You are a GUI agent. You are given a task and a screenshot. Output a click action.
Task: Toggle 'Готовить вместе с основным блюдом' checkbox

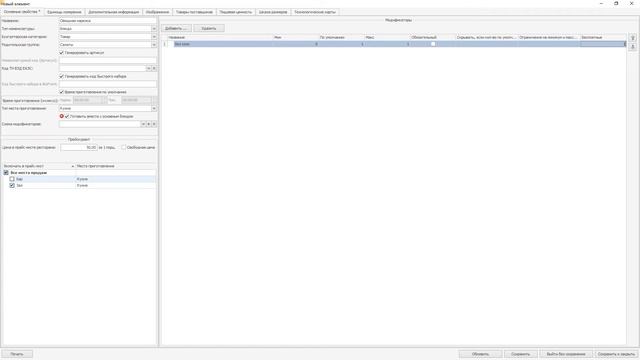tap(67, 116)
